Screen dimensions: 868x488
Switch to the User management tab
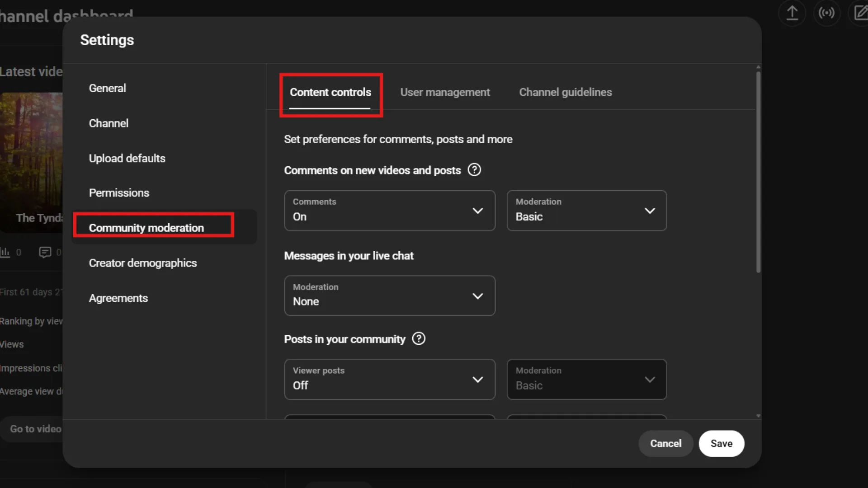coord(445,92)
